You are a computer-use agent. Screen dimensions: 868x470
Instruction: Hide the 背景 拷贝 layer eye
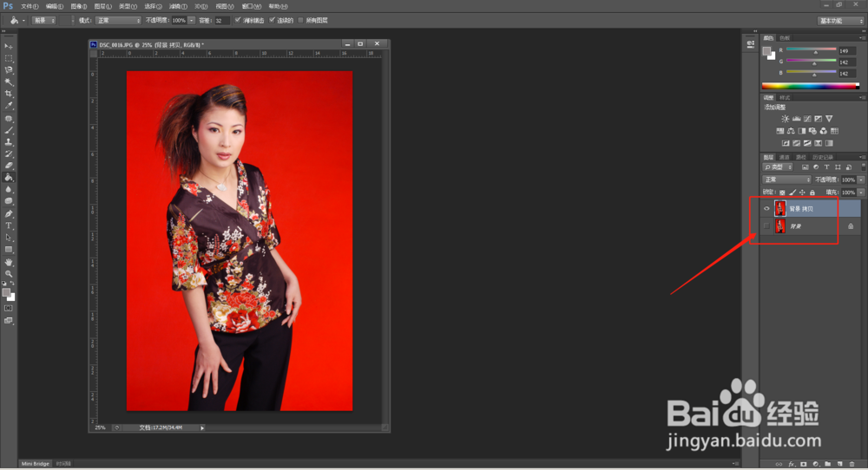(766, 208)
